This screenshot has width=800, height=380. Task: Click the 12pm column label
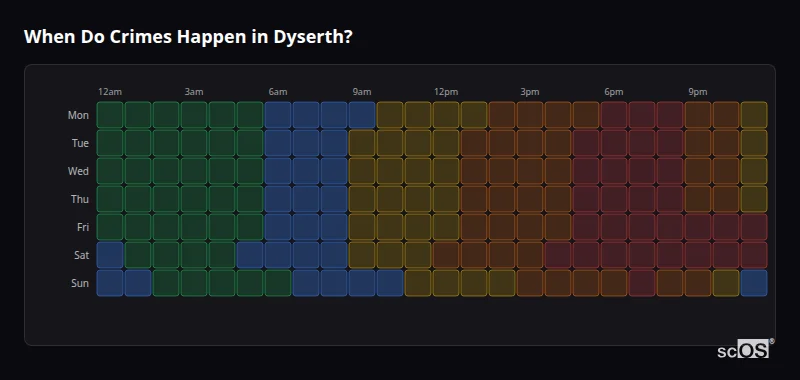(x=446, y=92)
